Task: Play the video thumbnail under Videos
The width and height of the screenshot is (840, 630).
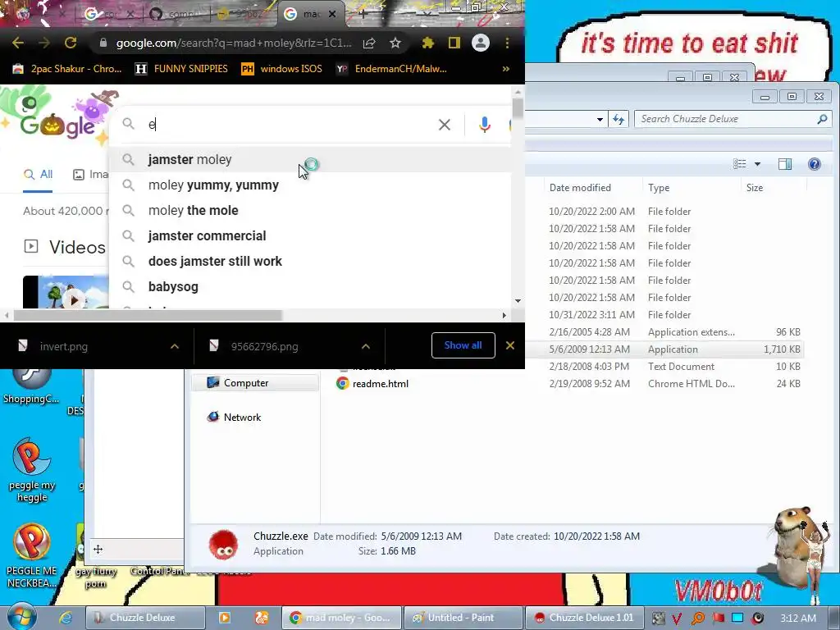Action: click(x=66, y=293)
